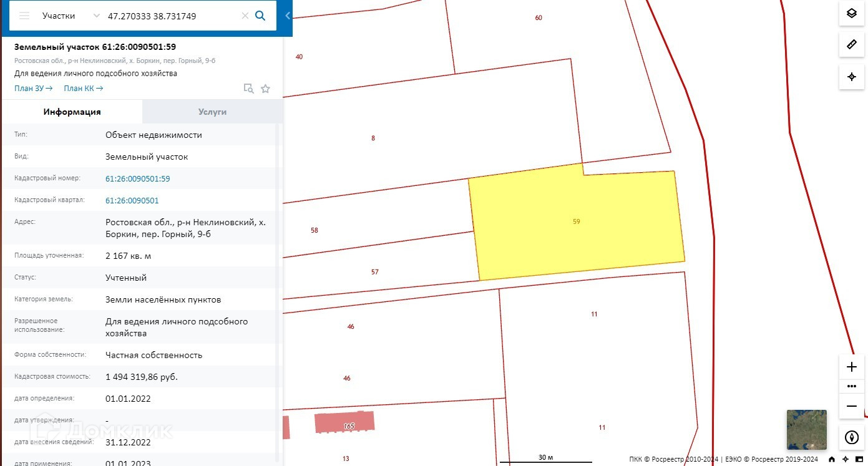The height and width of the screenshot is (466, 868).
Task: Click the window panel icon in footer
Action: pyautogui.click(x=859, y=459)
